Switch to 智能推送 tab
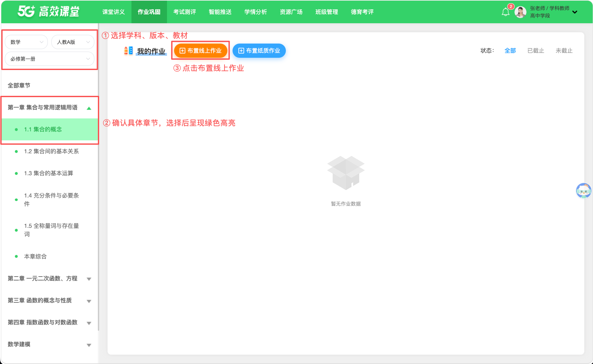The image size is (593, 364). 220,12
